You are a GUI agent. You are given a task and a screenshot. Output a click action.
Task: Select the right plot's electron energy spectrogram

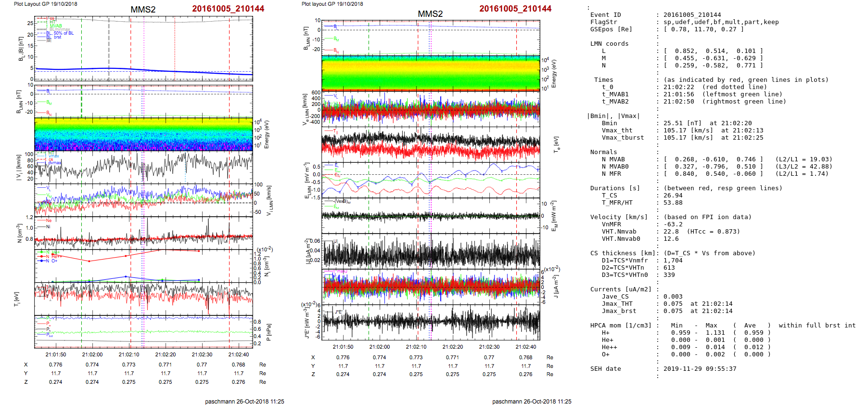[431, 73]
